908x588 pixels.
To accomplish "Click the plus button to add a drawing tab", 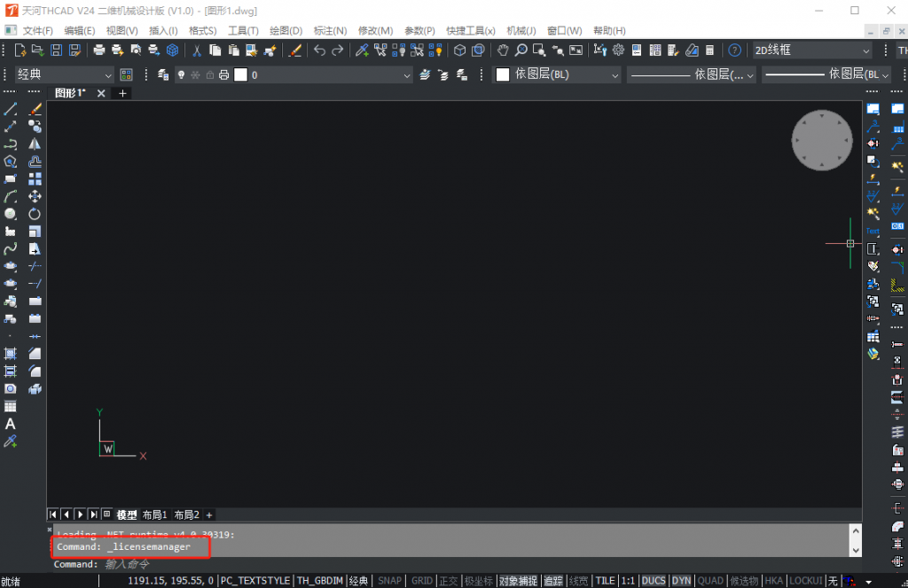I will (123, 93).
